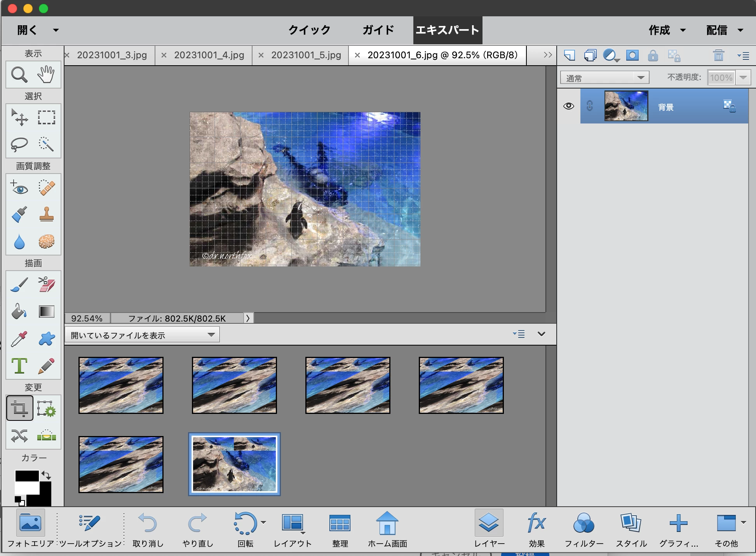Select the Clone Stamp tool

[x=46, y=214]
